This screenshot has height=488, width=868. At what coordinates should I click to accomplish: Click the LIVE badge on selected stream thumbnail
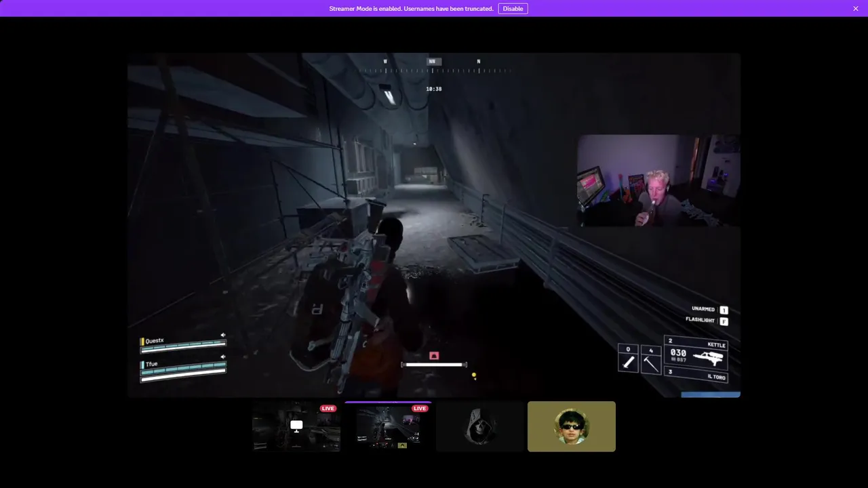pos(420,409)
